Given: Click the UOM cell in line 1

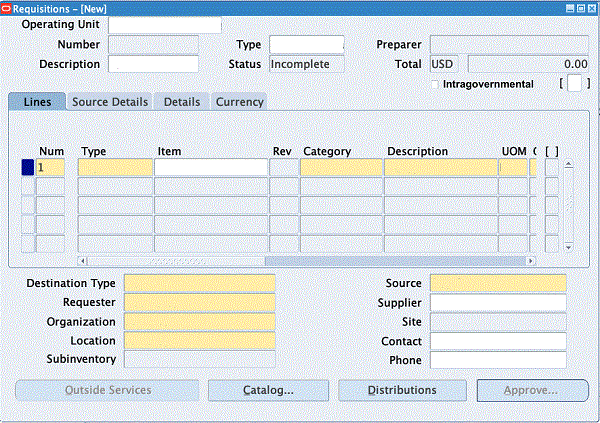Looking at the screenshot, I should pyautogui.click(x=513, y=167).
